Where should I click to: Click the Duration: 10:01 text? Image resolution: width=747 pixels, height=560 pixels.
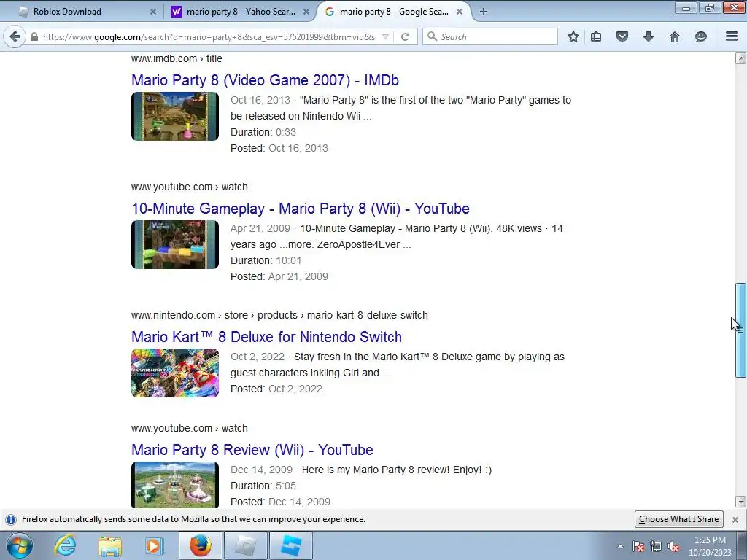click(x=266, y=260)
